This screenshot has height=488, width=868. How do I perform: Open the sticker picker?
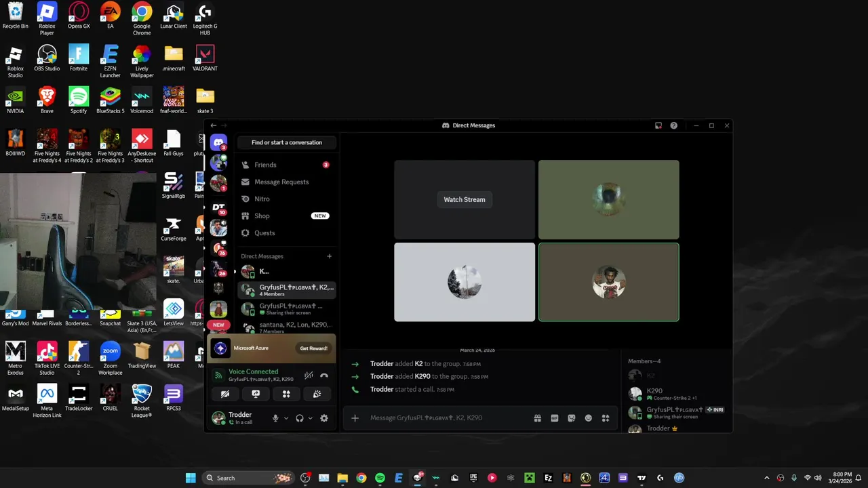tap(572, 418)
